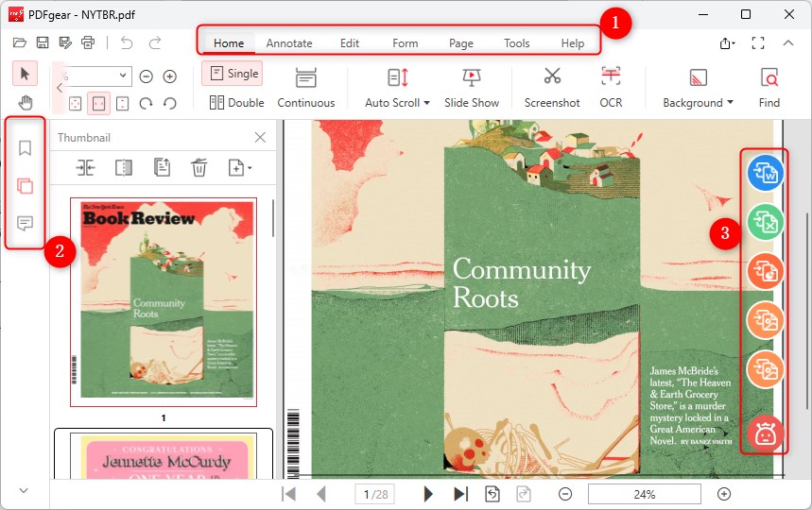The height and width of the screenshot is (510, 812).
Task: Rotate page counterclockwise
Action: coord(170,104)
